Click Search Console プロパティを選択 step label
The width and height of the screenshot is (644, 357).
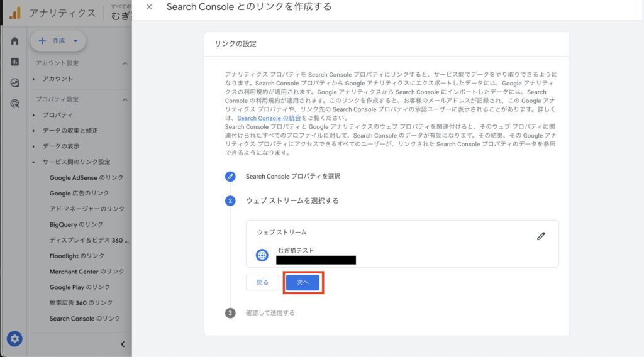(293, 177)
